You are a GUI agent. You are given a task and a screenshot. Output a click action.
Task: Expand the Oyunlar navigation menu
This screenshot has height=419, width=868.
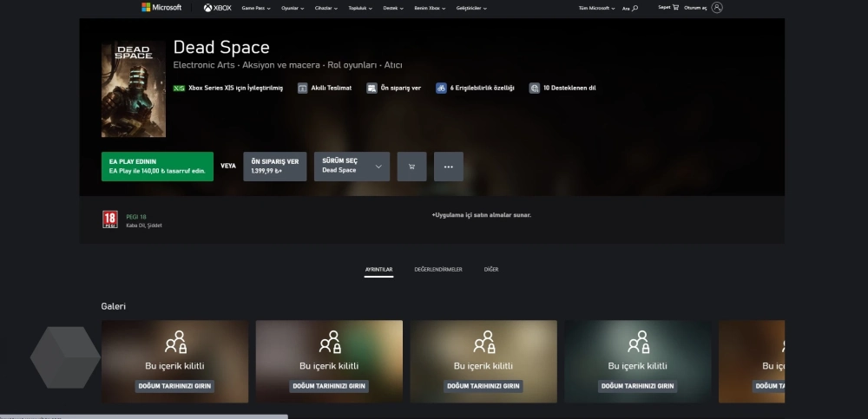click(296, 8)
